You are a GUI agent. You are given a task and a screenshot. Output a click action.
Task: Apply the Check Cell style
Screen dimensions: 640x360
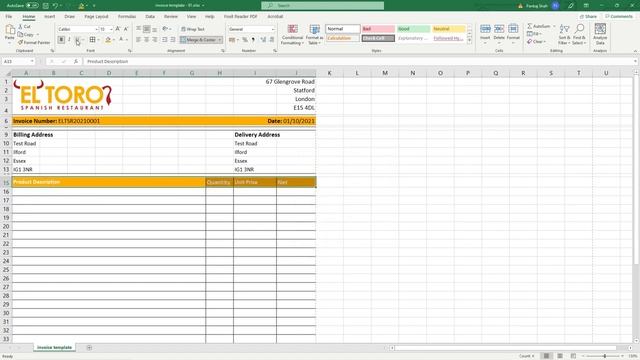click(x=378, y=38)
